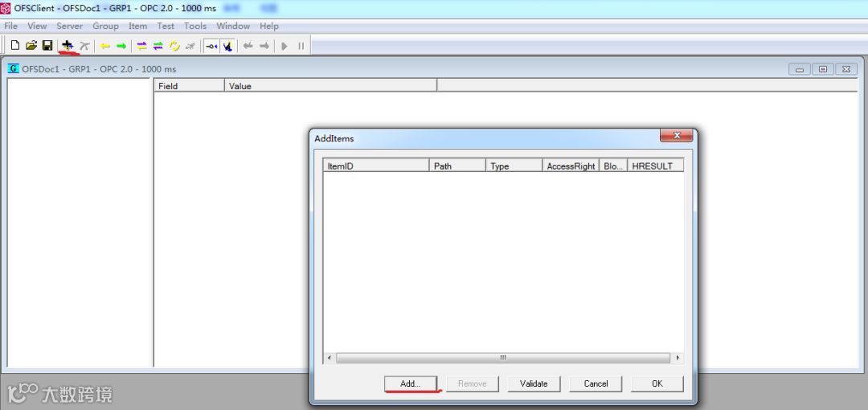
Task: Click the yellow left arrow toolbar icon
Action: tap(104, 46)
